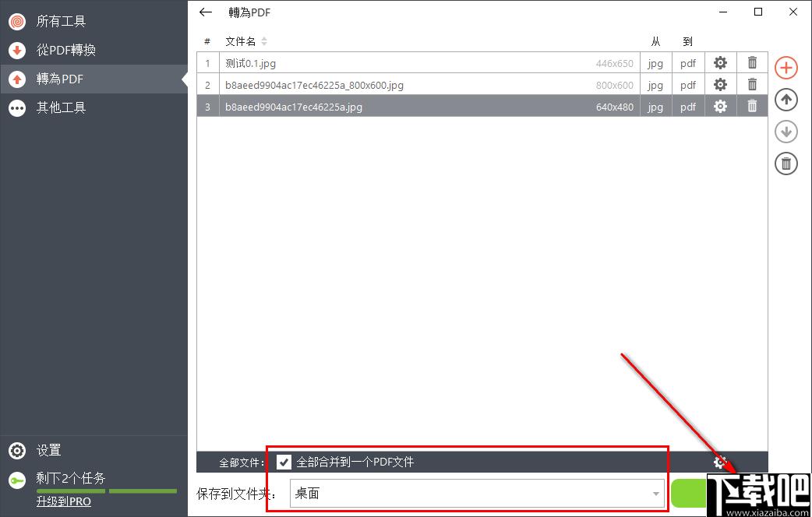Close the converter window

click(793, 12)
